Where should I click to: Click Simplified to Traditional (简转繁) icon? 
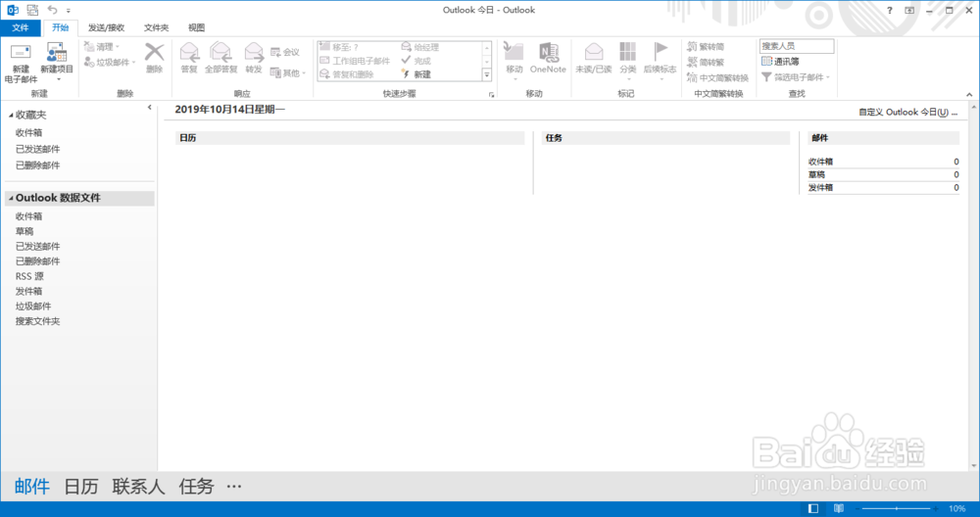(x=692, y=62)
